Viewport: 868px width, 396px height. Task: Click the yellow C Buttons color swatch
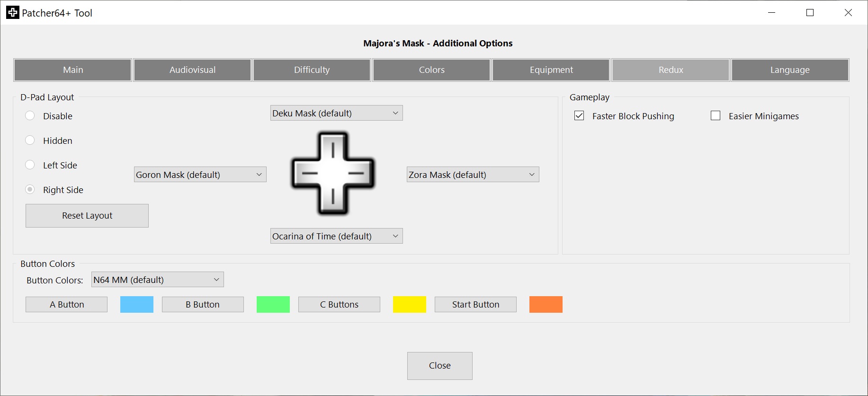point(410,305)
